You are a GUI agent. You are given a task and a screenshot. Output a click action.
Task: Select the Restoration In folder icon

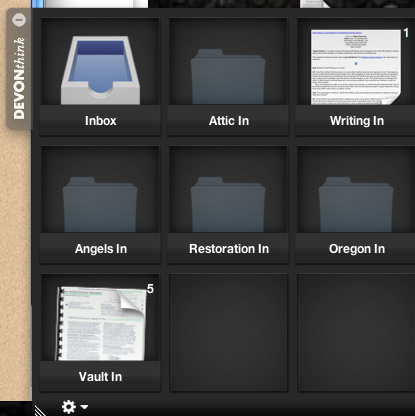point(228,205)
